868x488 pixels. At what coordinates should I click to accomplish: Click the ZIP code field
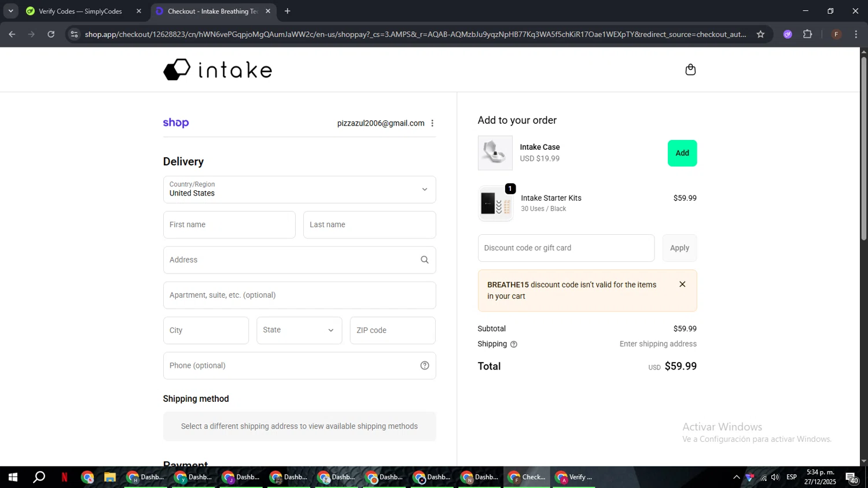pos(392,330)
